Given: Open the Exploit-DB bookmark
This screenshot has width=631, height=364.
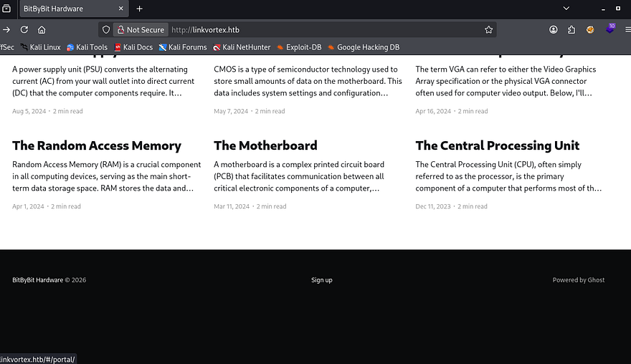Looking at the screenshot, I should (x=299, y=47).
